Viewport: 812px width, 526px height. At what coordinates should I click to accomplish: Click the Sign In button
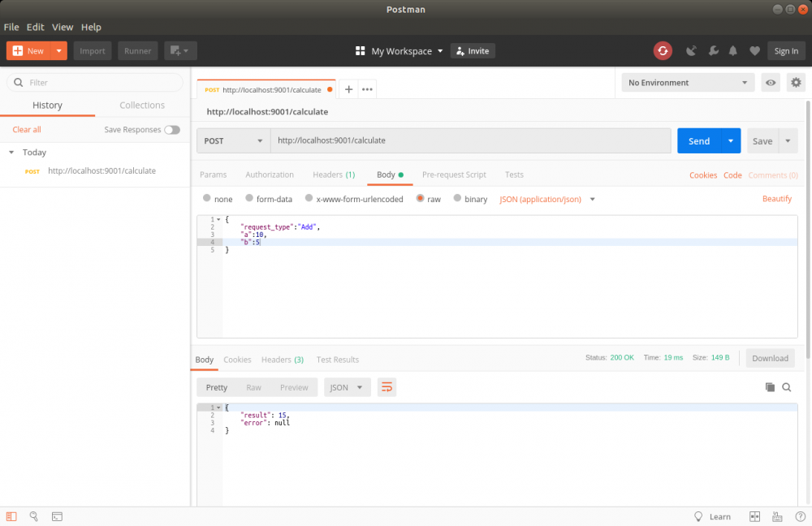(786, 51)
